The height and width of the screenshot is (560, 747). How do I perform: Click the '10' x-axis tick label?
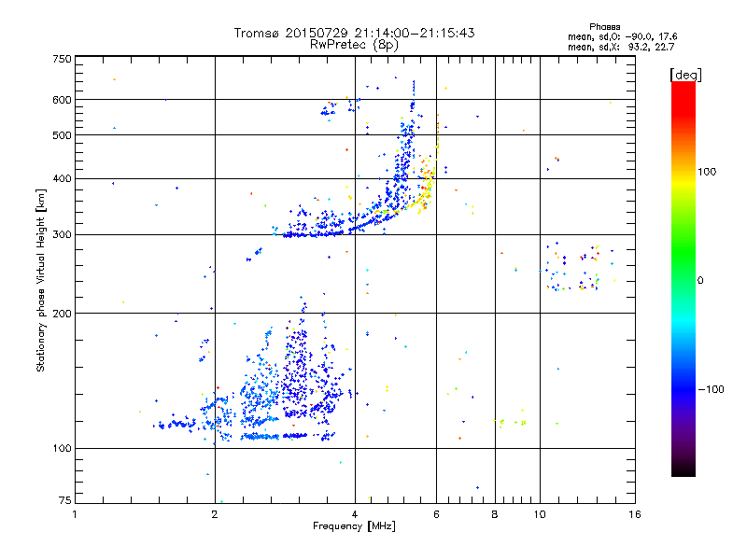tap(540, 515)
